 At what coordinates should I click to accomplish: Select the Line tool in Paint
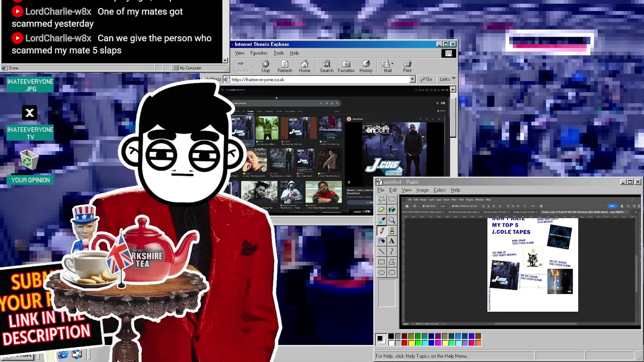pos(382,251)
